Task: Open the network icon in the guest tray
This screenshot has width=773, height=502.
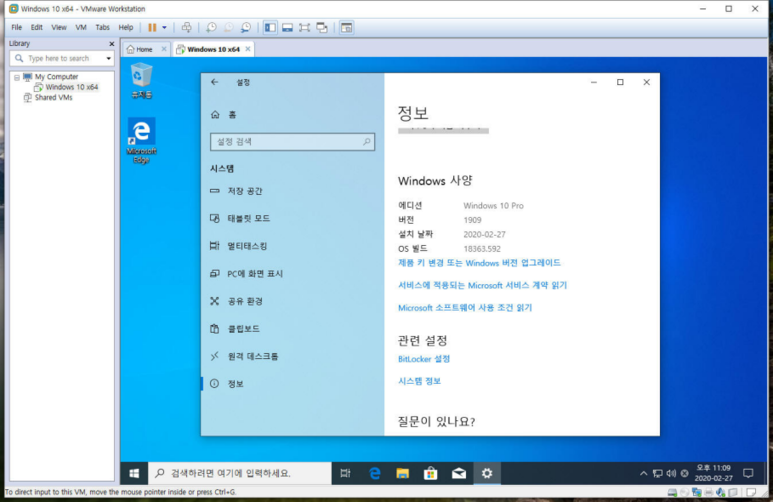Action: 658,473
